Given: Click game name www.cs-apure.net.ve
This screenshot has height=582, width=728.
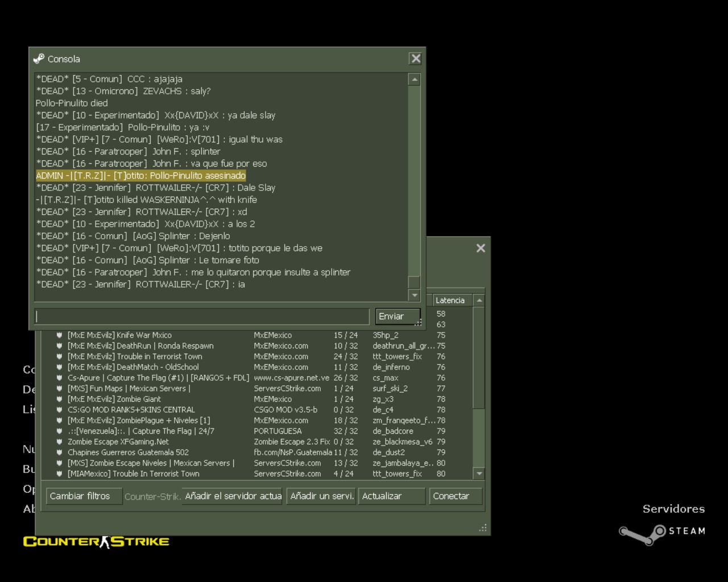Looking at the screenshot, I should click(292, 378).
